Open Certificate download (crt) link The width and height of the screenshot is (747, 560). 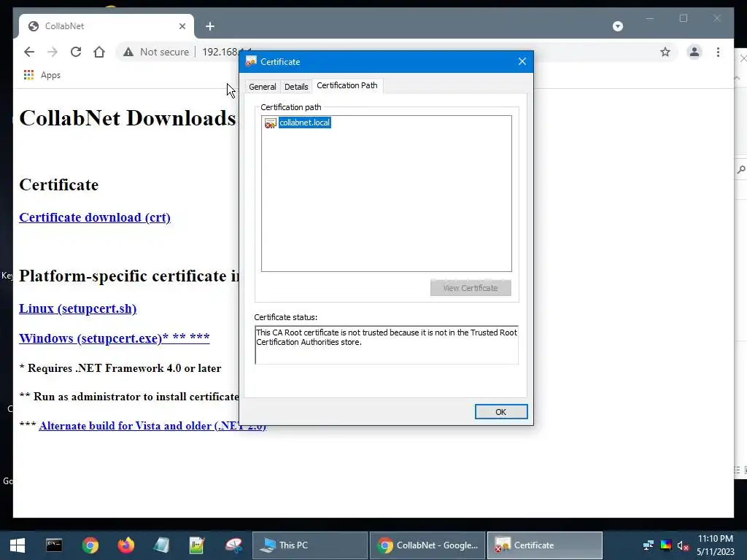tap(95, 217)
